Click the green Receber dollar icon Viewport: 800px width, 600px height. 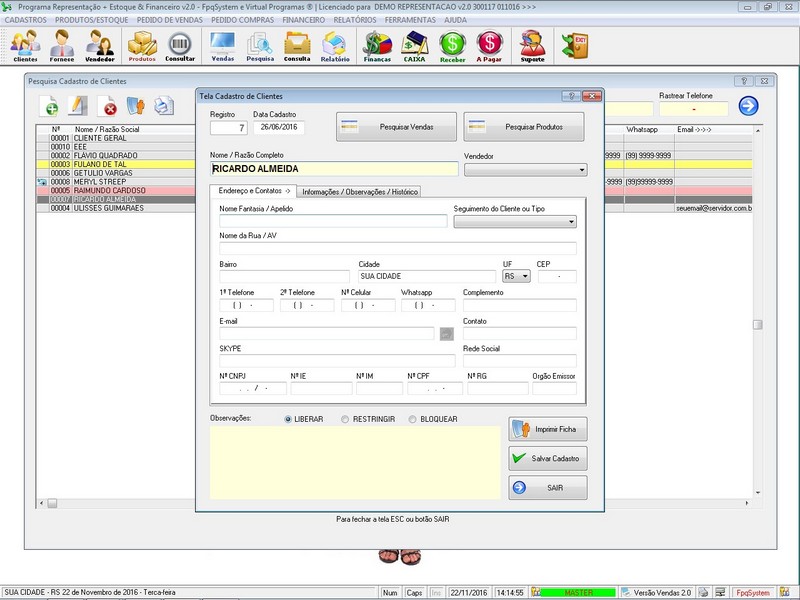453,45
